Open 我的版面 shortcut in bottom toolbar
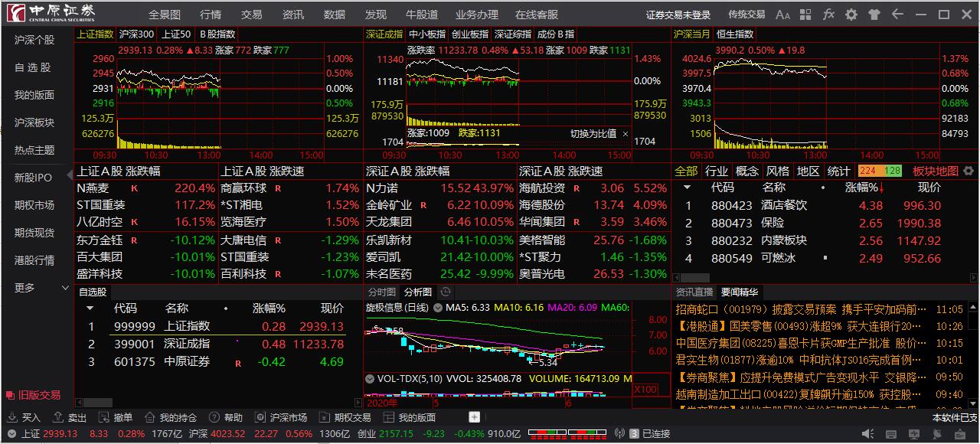This screenshot has height=444, width=980. [410, 418]
